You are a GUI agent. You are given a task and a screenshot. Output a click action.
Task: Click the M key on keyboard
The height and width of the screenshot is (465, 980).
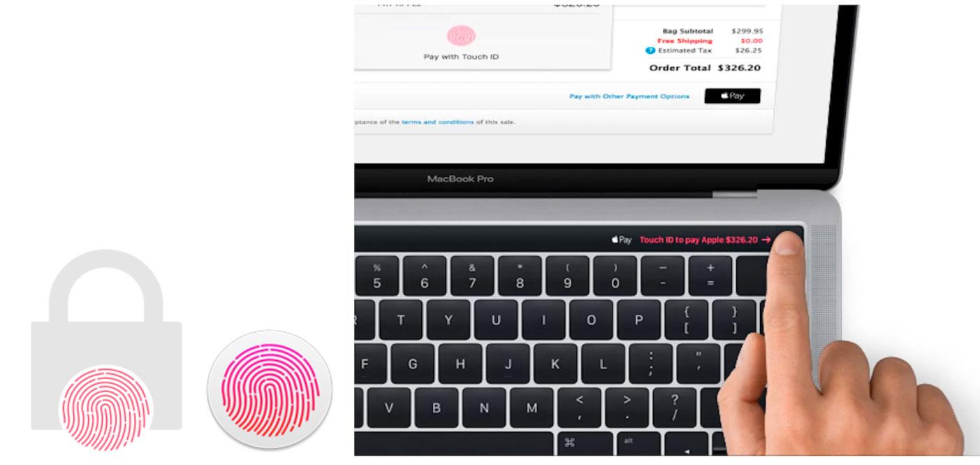click(x=531, y=408)
